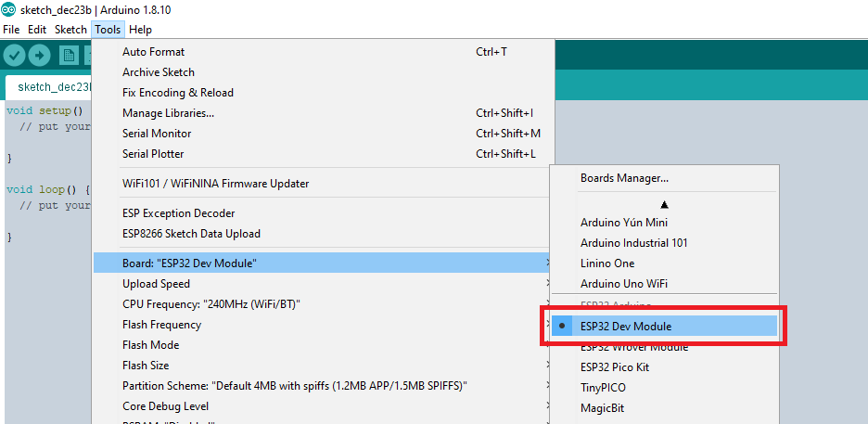
Task: Click Fix Encoding & Reload
Action: tap(324, 93)
